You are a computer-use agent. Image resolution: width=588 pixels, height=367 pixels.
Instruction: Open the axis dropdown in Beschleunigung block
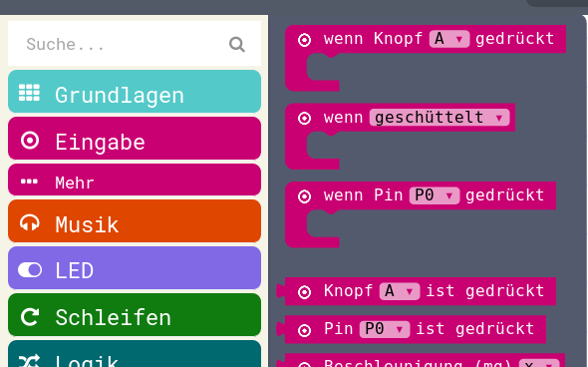(x=539, y=363)
